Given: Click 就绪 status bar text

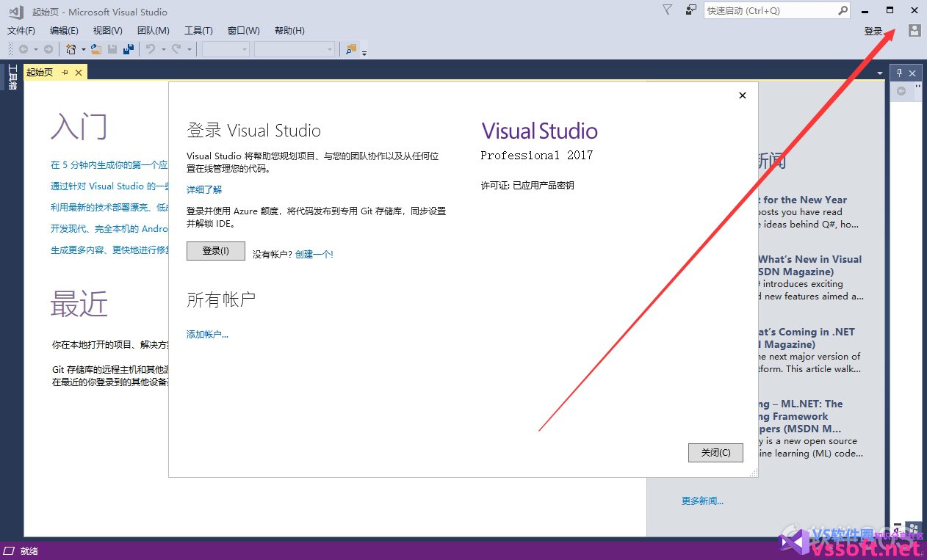Looking at the screenshot, I should tap(29, 551).
